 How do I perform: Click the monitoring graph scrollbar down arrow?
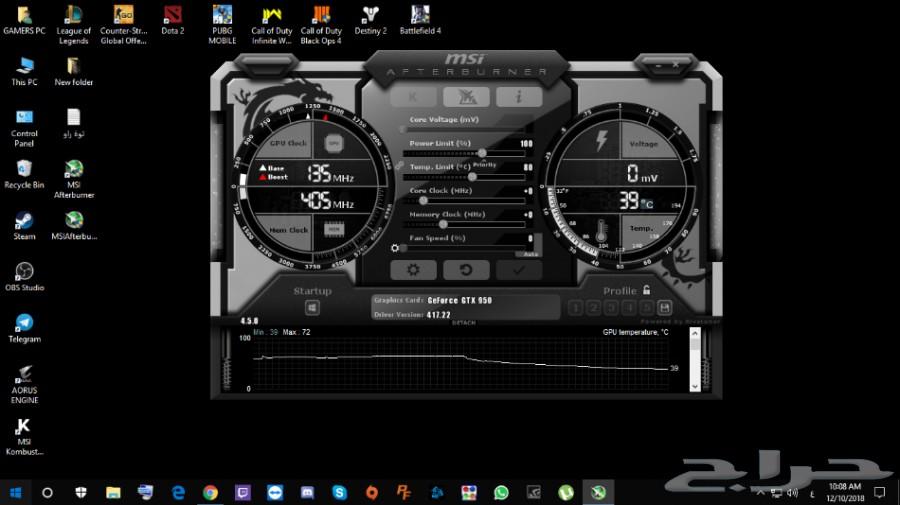click(695, 387)
